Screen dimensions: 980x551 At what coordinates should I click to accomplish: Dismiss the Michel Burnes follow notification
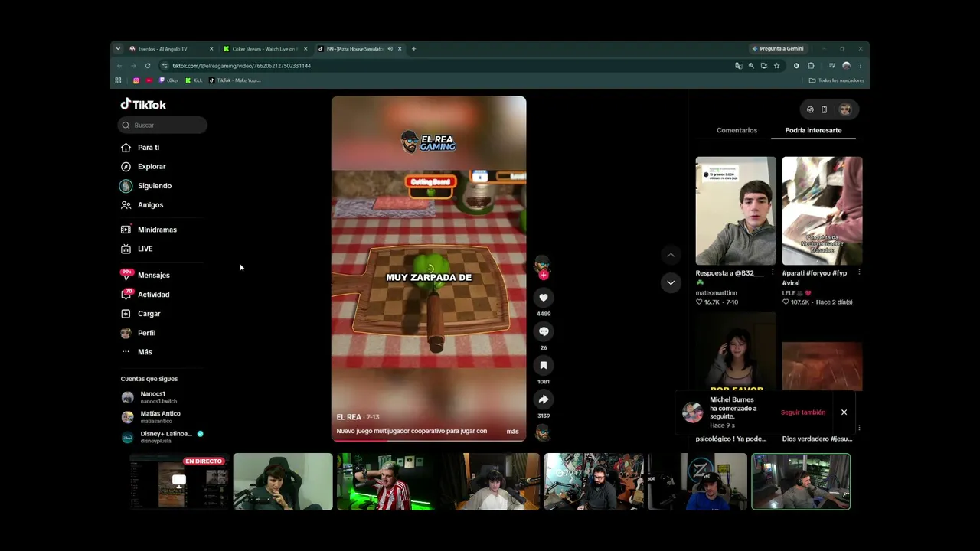(x=844, y=412)
